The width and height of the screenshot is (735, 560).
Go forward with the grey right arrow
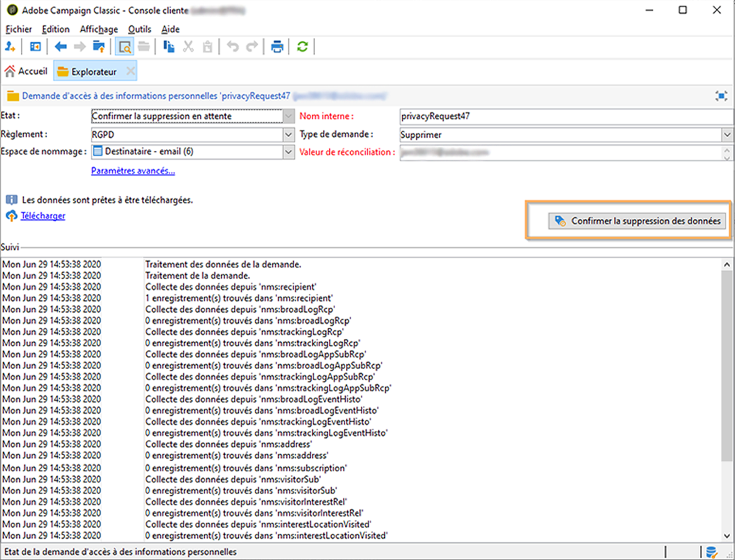[x=80, y=47]
